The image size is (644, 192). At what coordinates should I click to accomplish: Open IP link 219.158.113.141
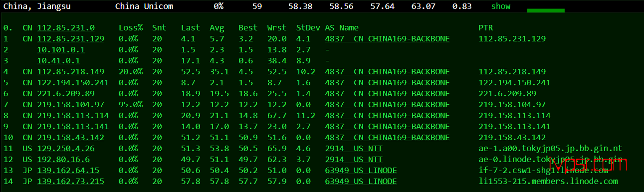[x=73, y=127]
